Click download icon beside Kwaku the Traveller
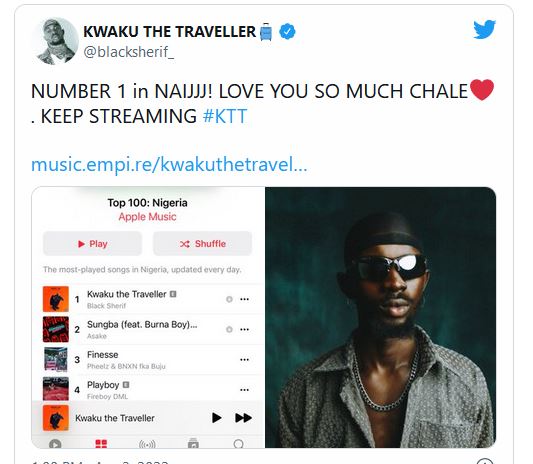Screen dimensions: 533x464 (x=229, y=299)
